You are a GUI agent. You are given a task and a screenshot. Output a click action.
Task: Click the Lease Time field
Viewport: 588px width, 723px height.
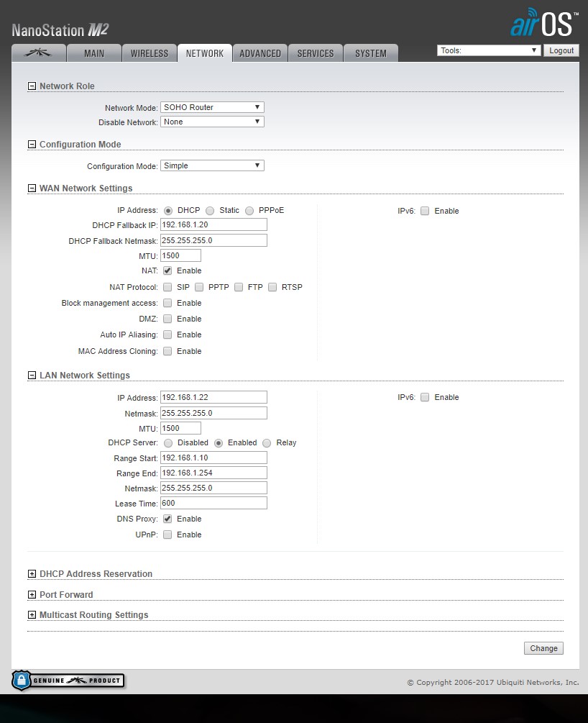[x=213, y=503]
